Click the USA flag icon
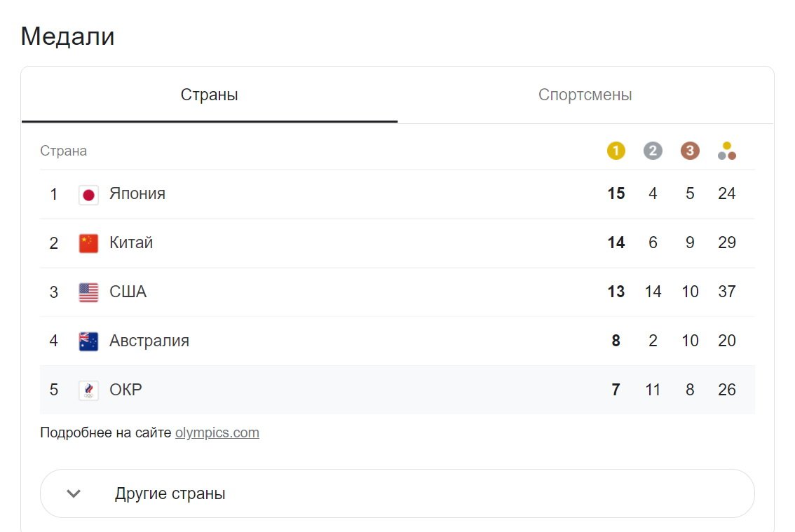This screenshot has width=795, height=532. point(88,292)
